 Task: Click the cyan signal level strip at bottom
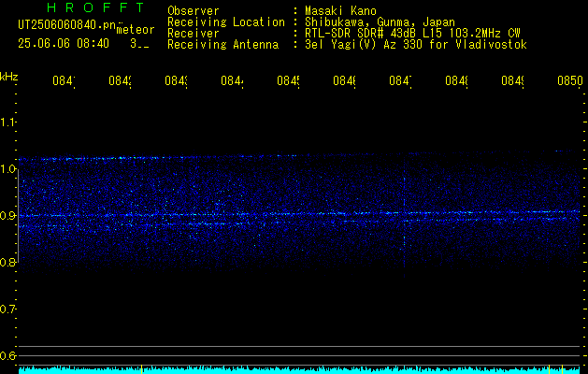tap(299, 370)
